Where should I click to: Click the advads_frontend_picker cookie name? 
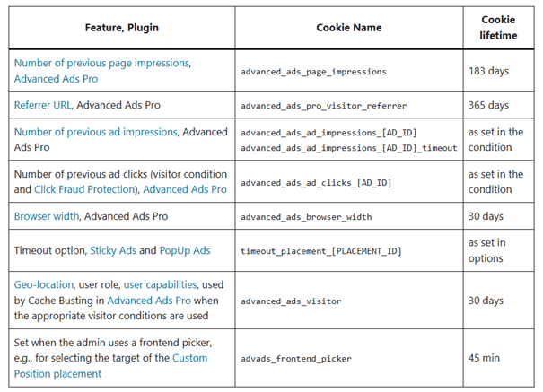[295, 358]
